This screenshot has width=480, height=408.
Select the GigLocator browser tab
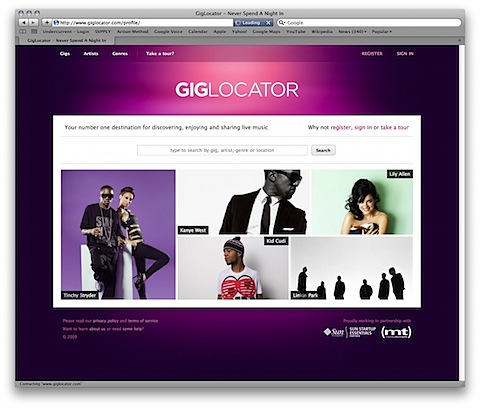point(67,40)
